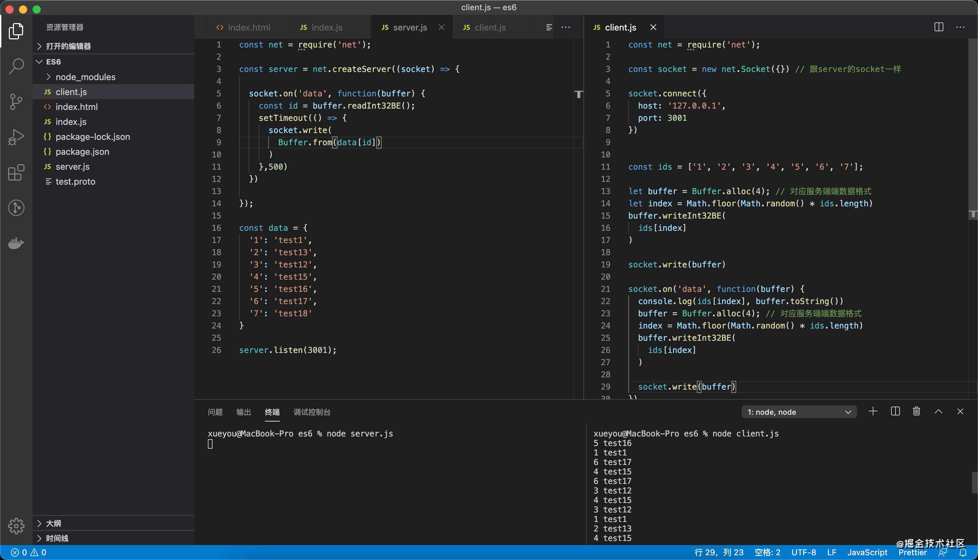Click the open editors list icon in left group
Image resolution: width=978 pixels, height=560 pixels.
coord(549,27)
